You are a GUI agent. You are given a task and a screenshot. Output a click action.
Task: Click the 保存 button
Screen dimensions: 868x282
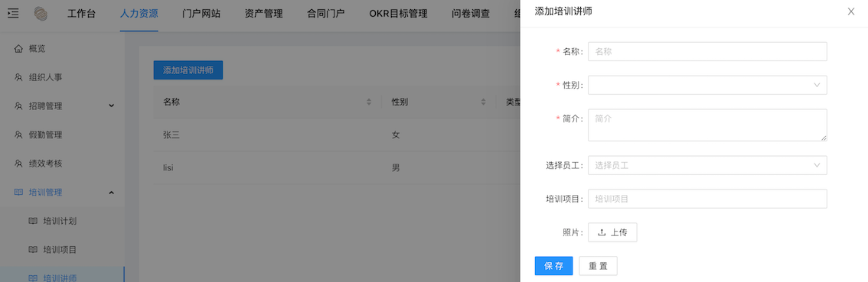coord(553,266)
